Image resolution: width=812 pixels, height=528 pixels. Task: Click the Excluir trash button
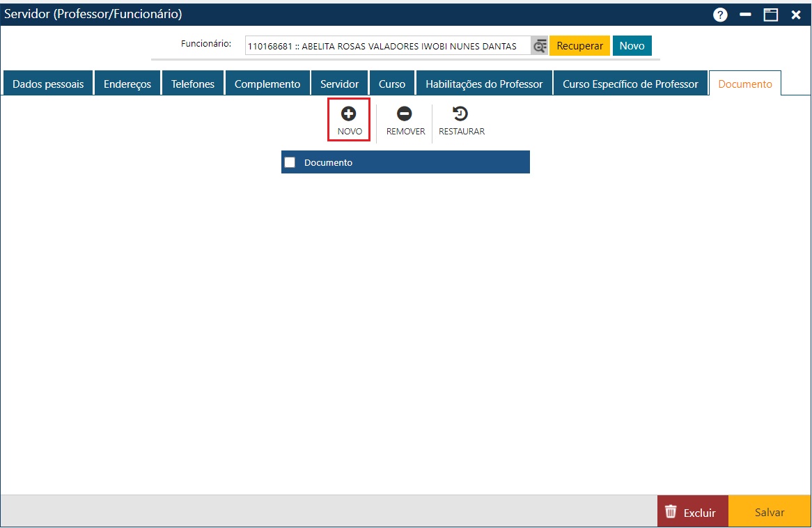click(x=692, y=512)
